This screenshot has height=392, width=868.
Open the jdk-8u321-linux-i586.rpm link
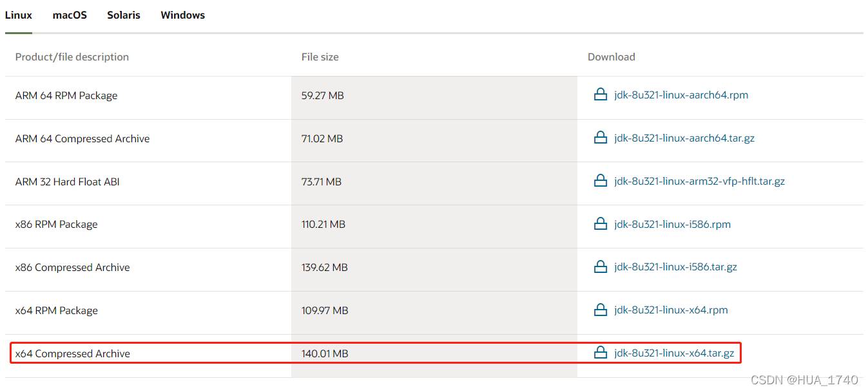point(672,225)
